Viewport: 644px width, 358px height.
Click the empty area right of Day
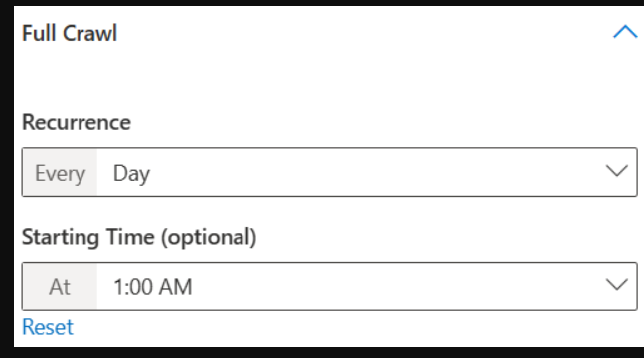pyautogui.click(x=378, y=172)
